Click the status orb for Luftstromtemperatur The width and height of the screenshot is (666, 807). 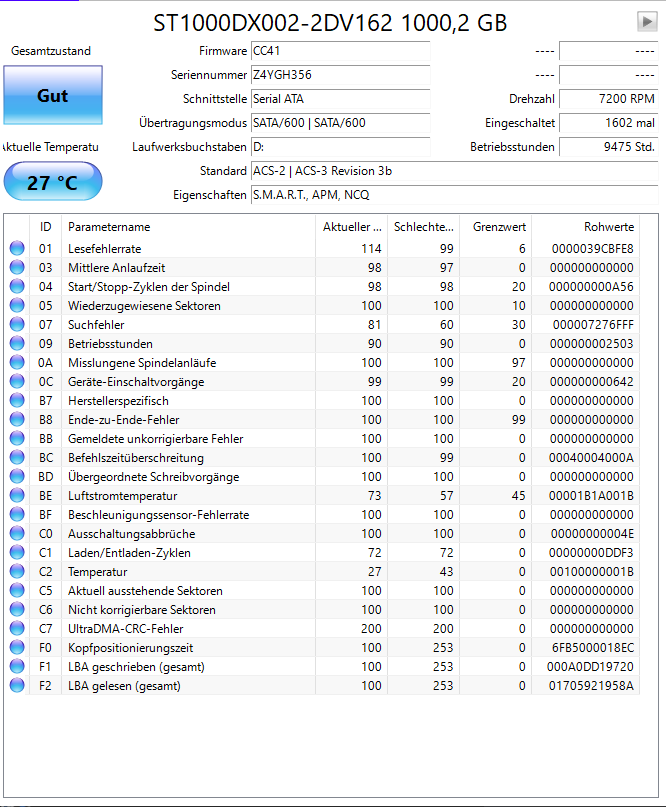(17, 496)
